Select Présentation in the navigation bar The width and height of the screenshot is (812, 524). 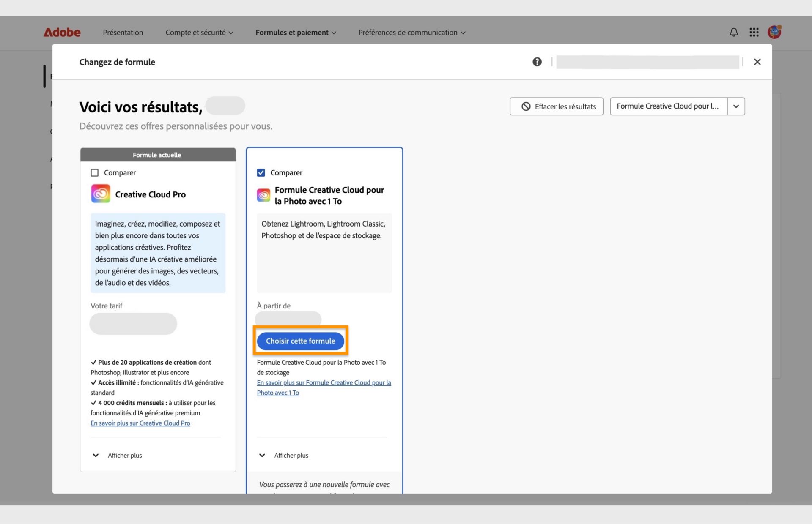point(123,32)
